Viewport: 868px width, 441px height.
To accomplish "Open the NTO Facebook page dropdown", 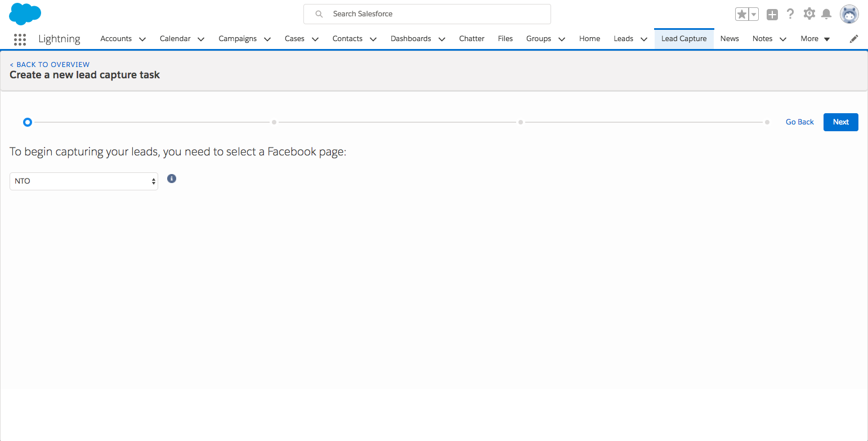I will coord(84,181).
